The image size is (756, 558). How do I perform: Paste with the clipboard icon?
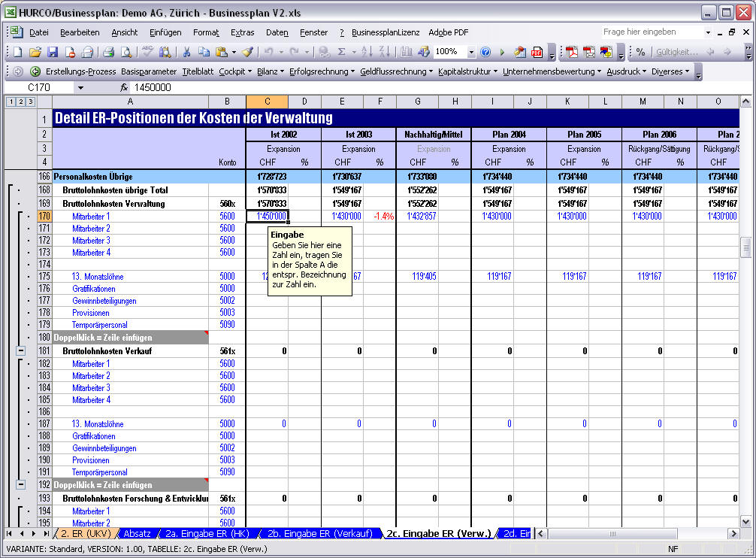coord(221,52)
